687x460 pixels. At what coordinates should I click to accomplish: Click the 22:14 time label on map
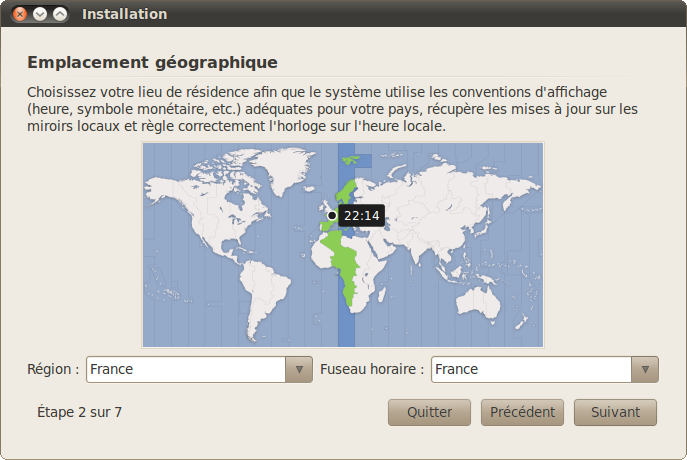tap(361, 216)
